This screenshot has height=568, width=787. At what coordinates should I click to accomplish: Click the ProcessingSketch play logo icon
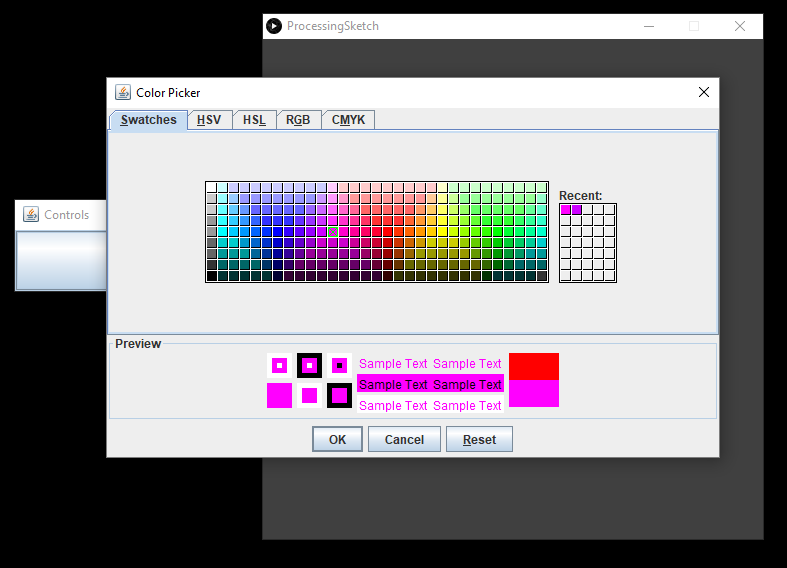click(x=274, y=26)
